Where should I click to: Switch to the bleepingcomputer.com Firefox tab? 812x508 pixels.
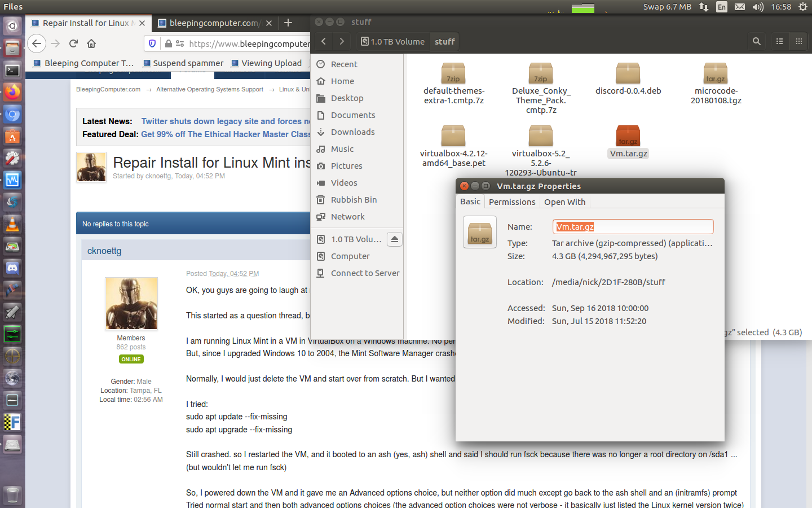(x=214, y=23)
